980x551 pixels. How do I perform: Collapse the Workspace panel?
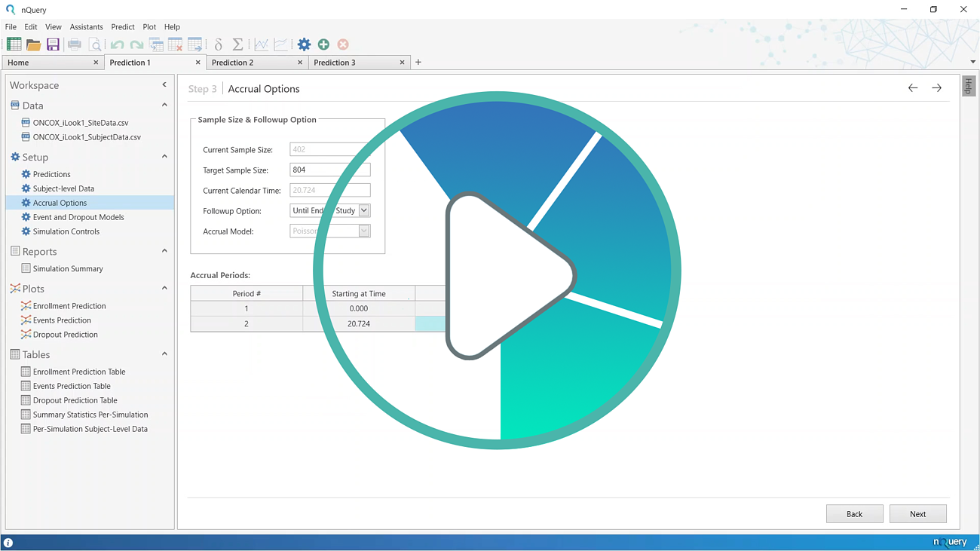pyautogui.click(x=164, y=85)
